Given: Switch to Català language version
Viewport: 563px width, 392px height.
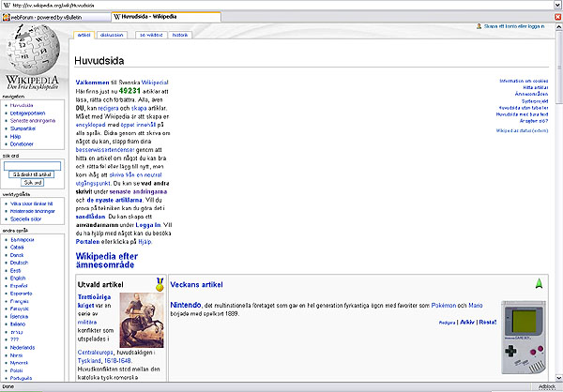Looking at the screenshot, I should coord(17,248).
